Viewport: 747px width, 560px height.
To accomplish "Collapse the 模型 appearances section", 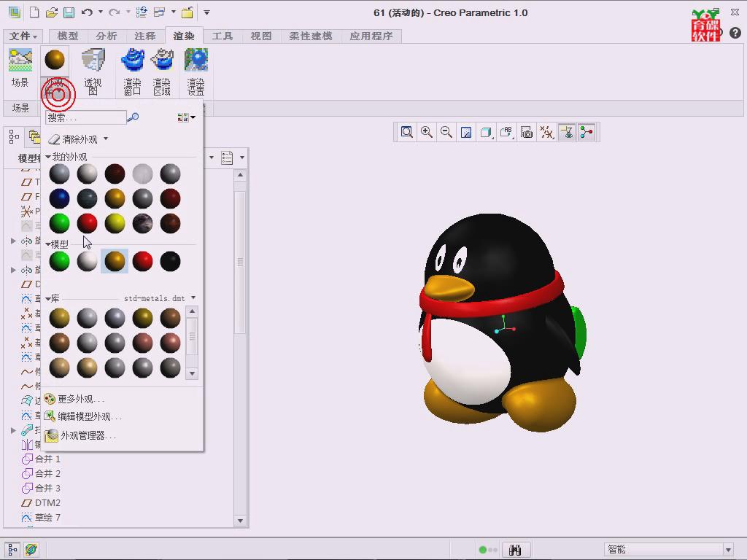I will pyautogui.click(x=48, y=244).
